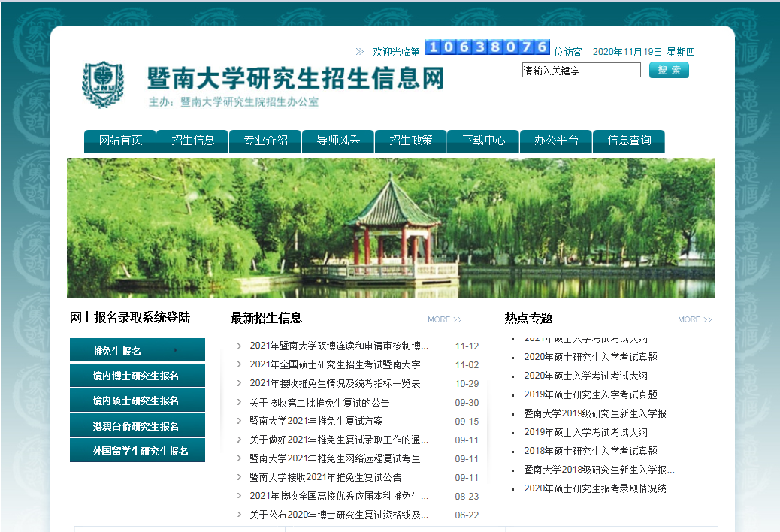Open MORE link beside 最新招生信息
Screen dimensions: 780x532
(x=444, y=319)
